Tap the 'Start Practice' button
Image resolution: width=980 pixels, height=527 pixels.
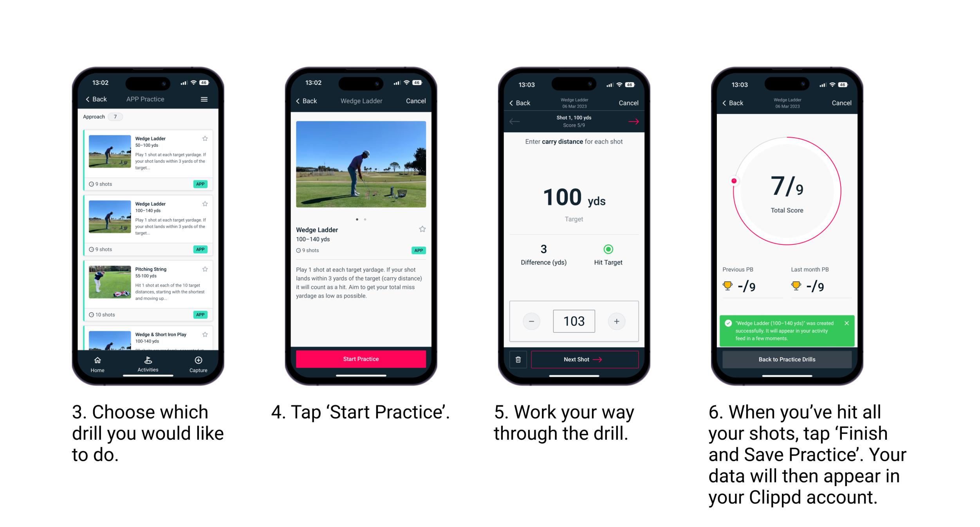[x=361, y=360]
